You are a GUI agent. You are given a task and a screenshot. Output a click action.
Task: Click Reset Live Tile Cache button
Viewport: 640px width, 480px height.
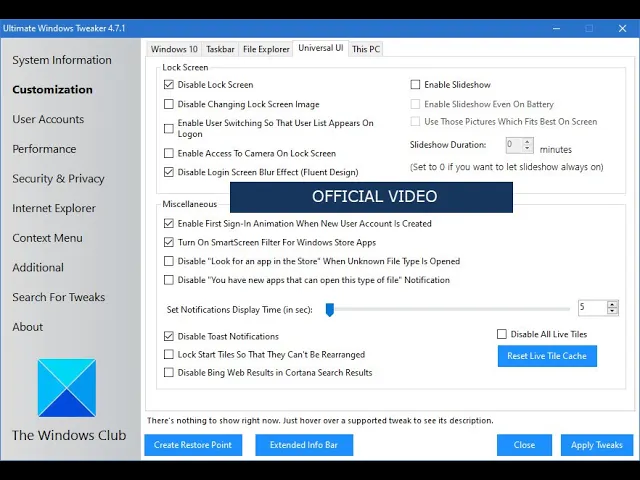coord(547,356)
